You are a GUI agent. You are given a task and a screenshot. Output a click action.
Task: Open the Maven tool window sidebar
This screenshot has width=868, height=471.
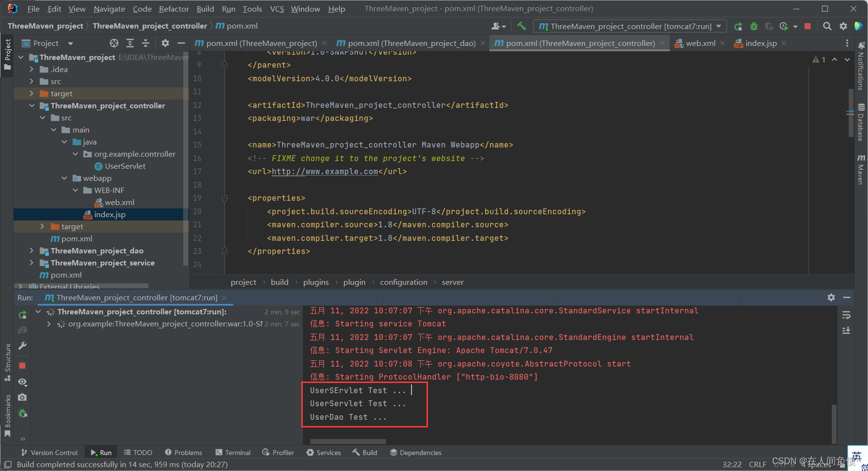[x=861, y=169]
